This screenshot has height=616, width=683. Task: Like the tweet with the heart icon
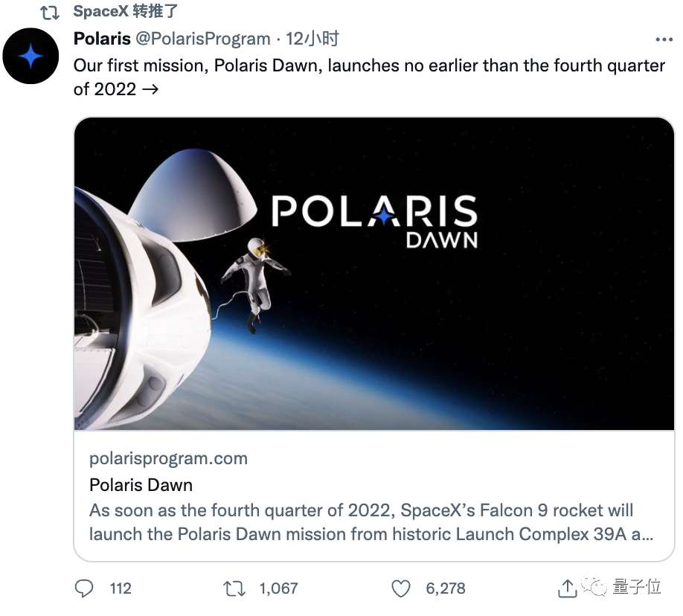[401, 588]
